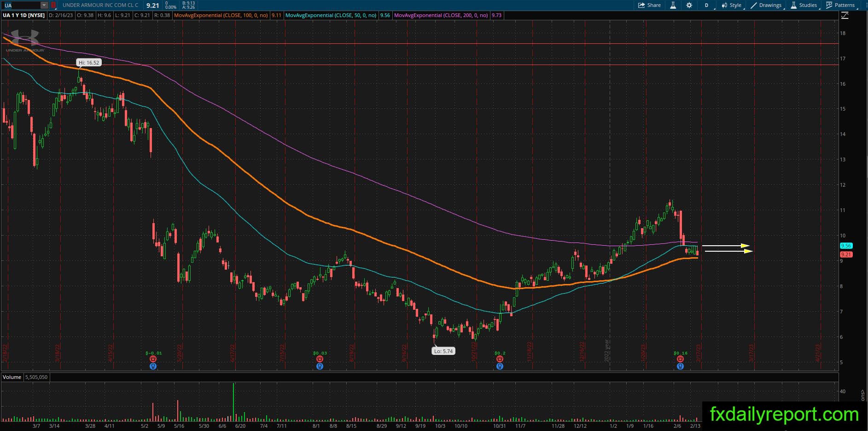The height and width of the screenshot is (431, 868).
Task: Click the C: 9.21 close value
Action: tap(142, 15)
